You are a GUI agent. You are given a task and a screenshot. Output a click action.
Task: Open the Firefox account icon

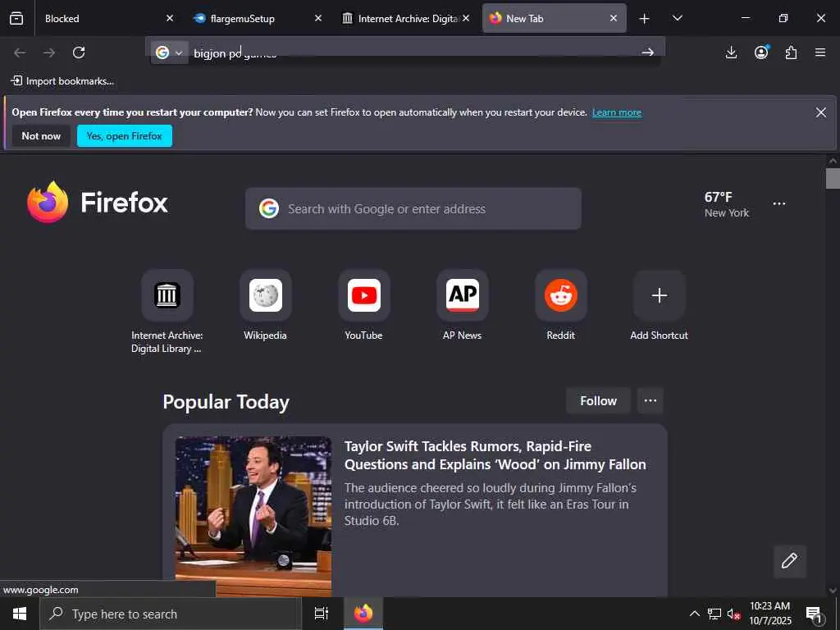point(761,52)
